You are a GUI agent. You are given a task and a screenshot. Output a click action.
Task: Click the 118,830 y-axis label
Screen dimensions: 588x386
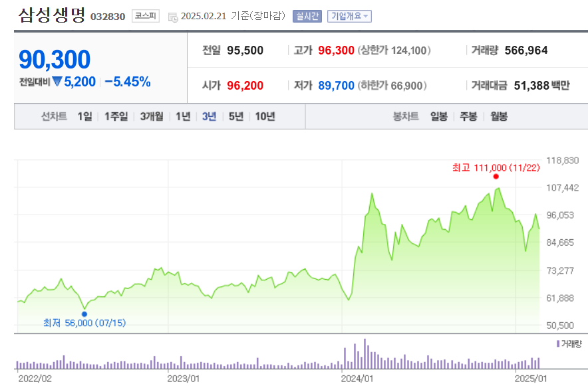coord(563,161)
